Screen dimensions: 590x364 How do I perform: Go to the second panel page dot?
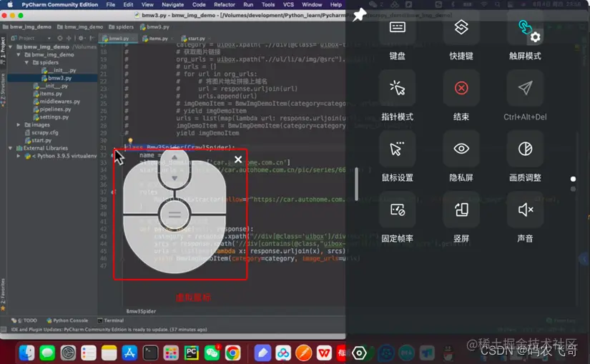(x=573, y=189)
